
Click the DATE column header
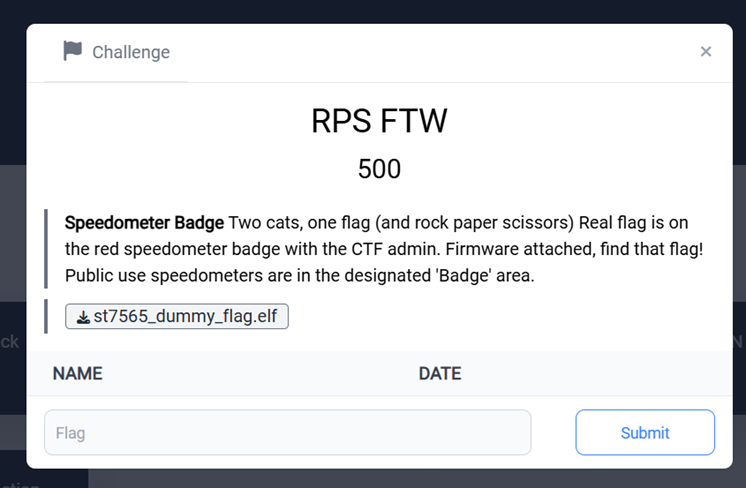[440, 373]
